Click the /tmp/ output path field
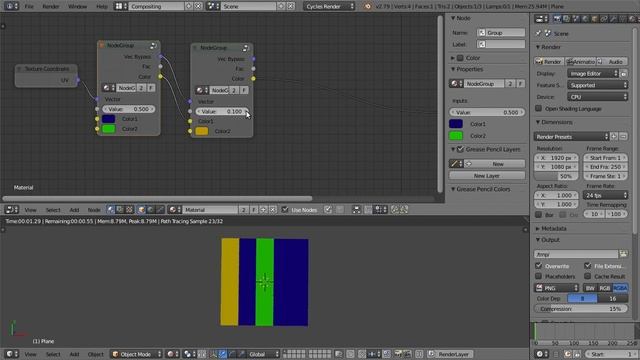The width and height of the screenshot is (640, 360). 576,254
